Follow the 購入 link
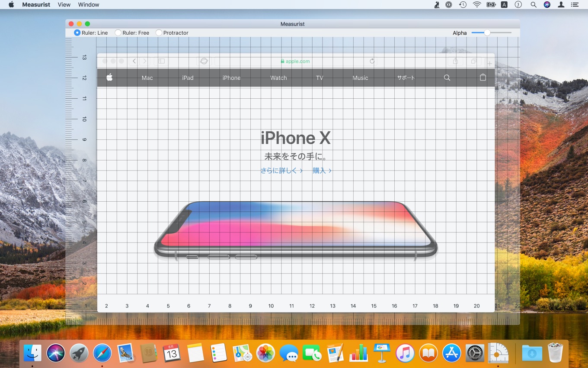Image resolution: width=588 pixels, height=368 pixels. (x=322, y=171)
